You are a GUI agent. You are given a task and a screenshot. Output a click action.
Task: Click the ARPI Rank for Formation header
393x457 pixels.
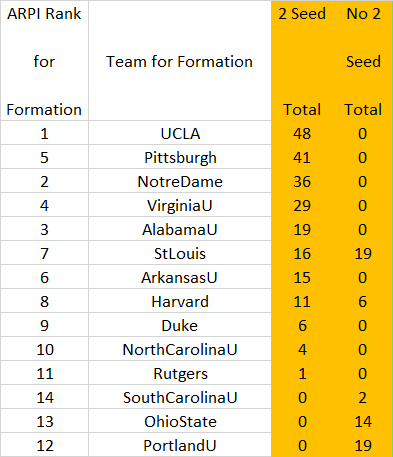(x=44, y=61)
